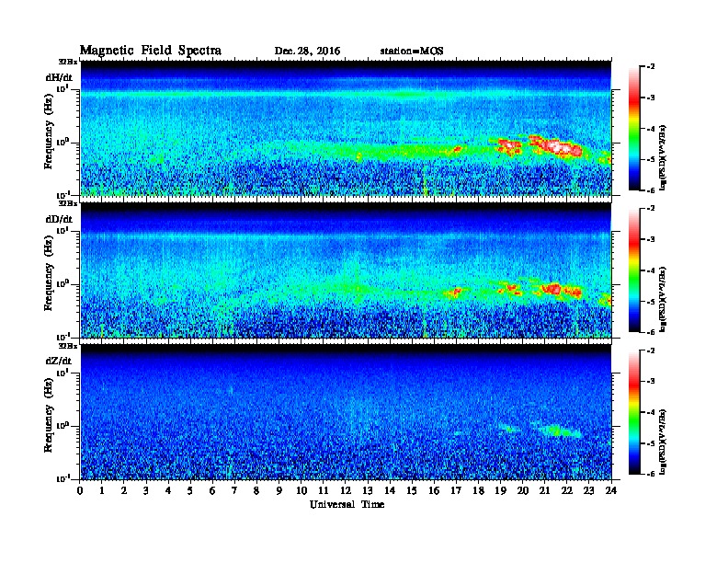The width and height of the screenshot is (728, 563).
Task: Click hour "16" on the Universal Time axis
Action: tap(434, 490)
